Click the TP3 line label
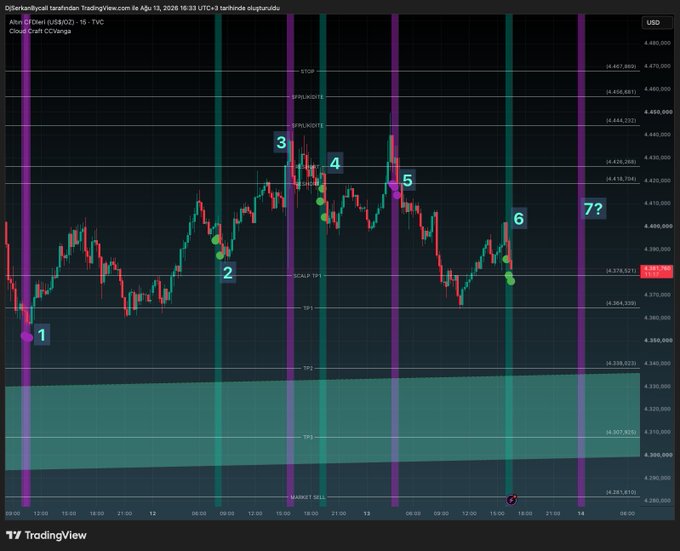This screenshot has width=680, height=551. click(x=308, y=437)
